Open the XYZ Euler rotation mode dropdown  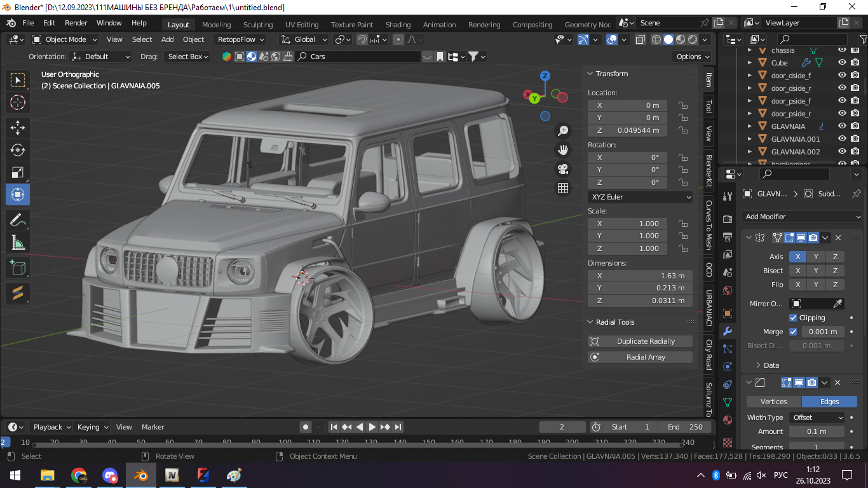(x=640, y=197)
